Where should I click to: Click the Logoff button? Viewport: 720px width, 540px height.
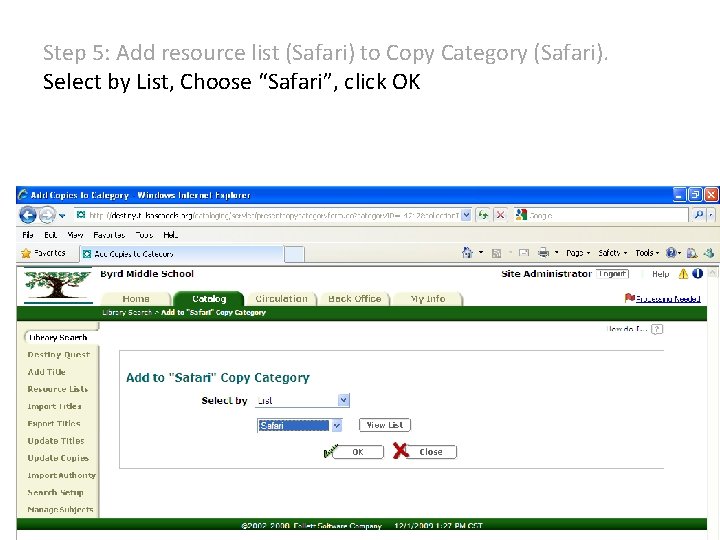[613, 274]
